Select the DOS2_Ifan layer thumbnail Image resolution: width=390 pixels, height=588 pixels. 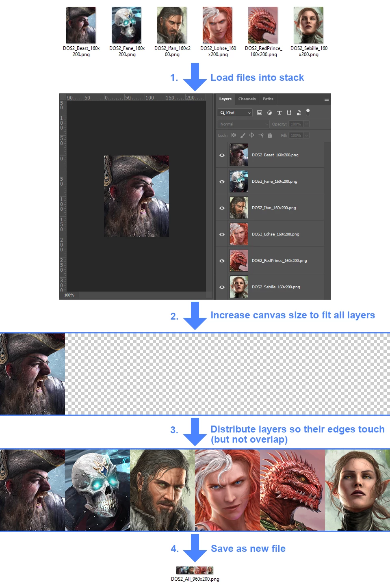point(239,208)
